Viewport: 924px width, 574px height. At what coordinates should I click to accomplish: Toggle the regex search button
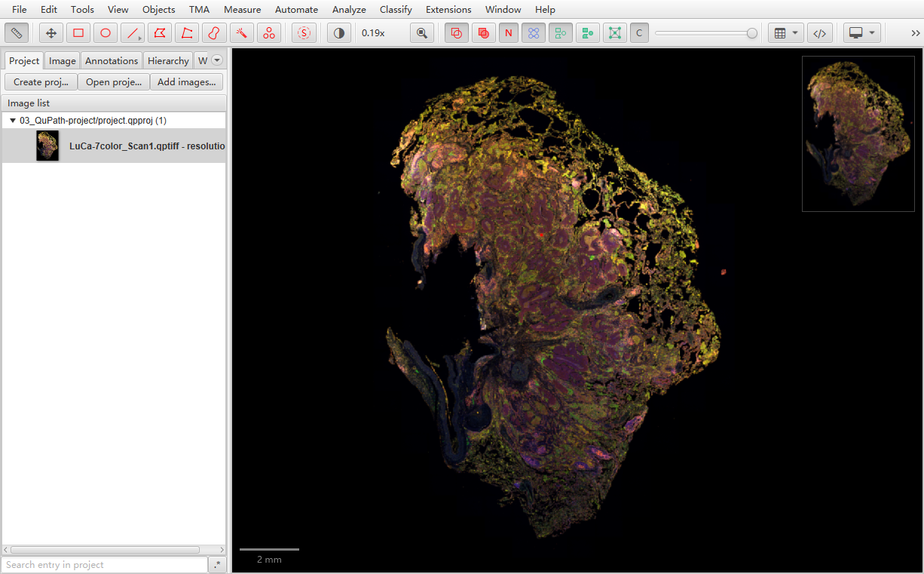pyautogui.click(x=217, y=564)
